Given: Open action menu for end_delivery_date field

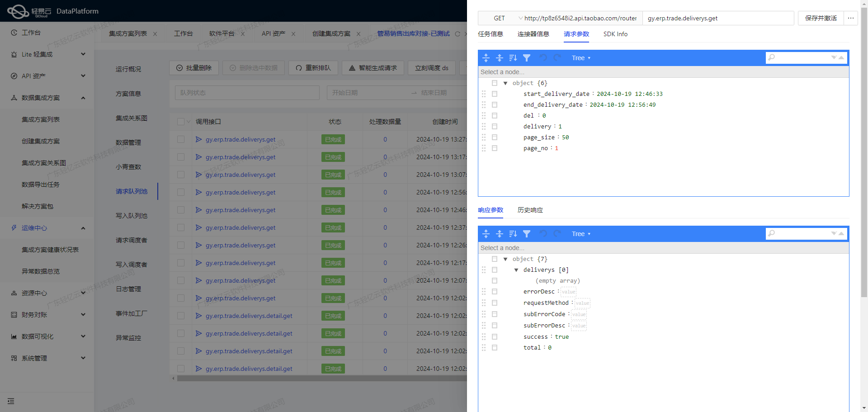Looking at the screenshot, I should 495,105.
